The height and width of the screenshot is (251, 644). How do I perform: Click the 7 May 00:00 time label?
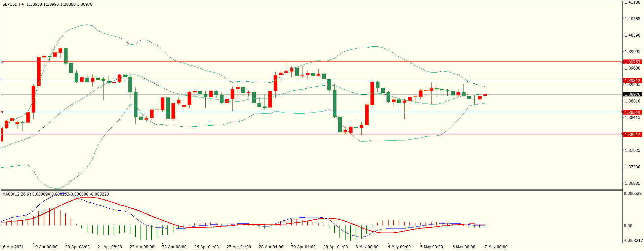[x=496, y=247]
